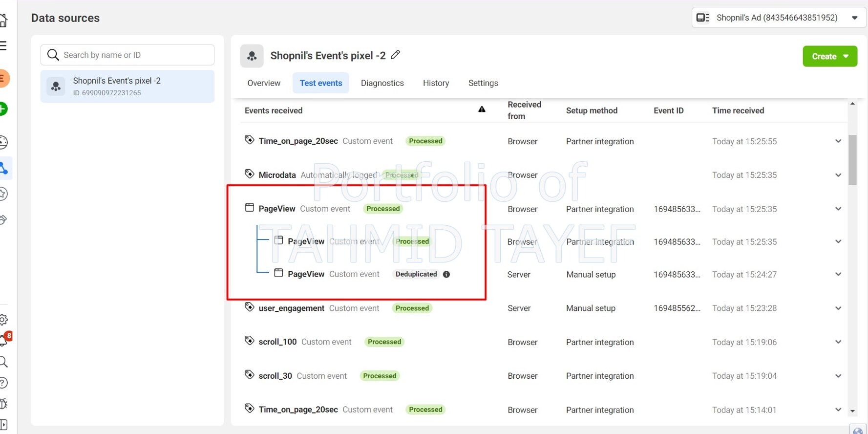This screenshot has width=868, height=434.
Task: Open the Settings tab
Action: [483, 83]
